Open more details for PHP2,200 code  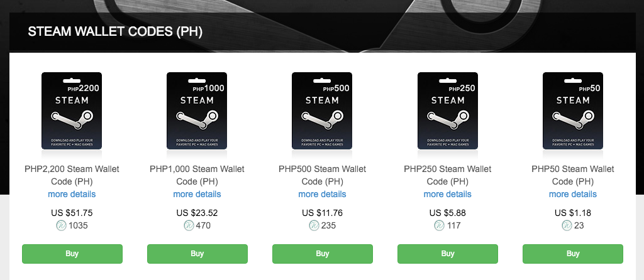click(72, 194)
